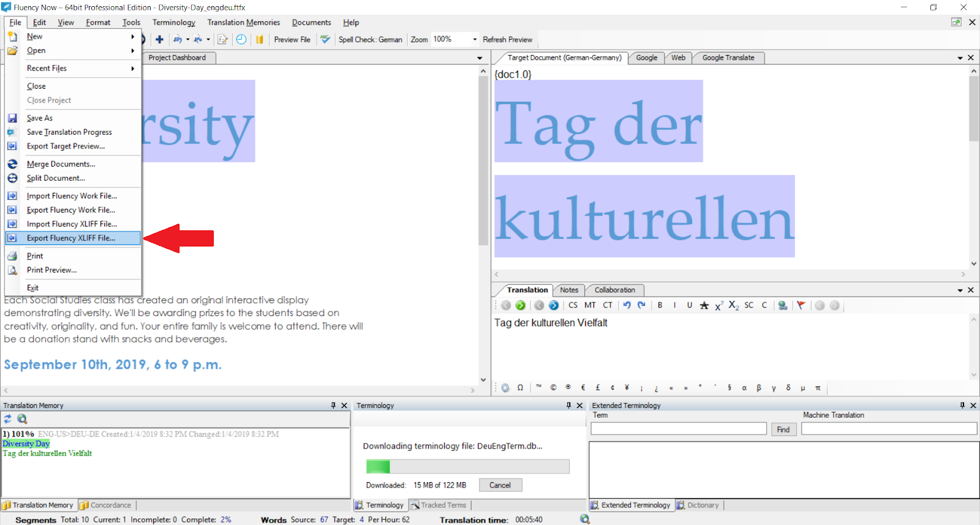Cancel the terminology file download
Viewport: 980px width, 525px height.
[500, 485]
